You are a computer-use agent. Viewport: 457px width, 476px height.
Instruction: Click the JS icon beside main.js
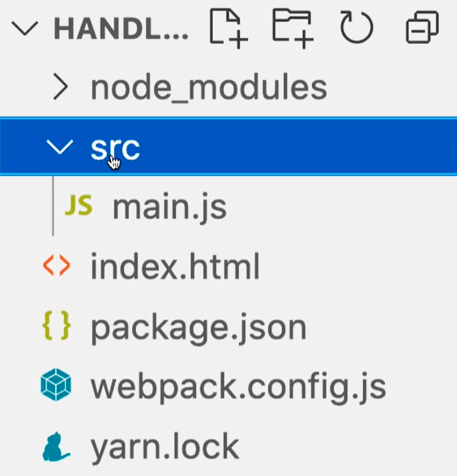tap(79, 205)
